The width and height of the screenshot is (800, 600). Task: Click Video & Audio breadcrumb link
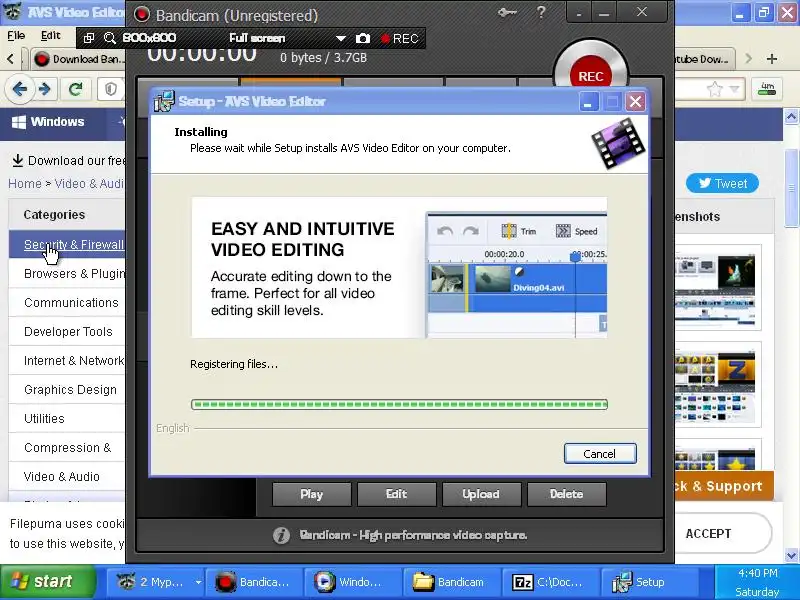click(x=89, y=184)
